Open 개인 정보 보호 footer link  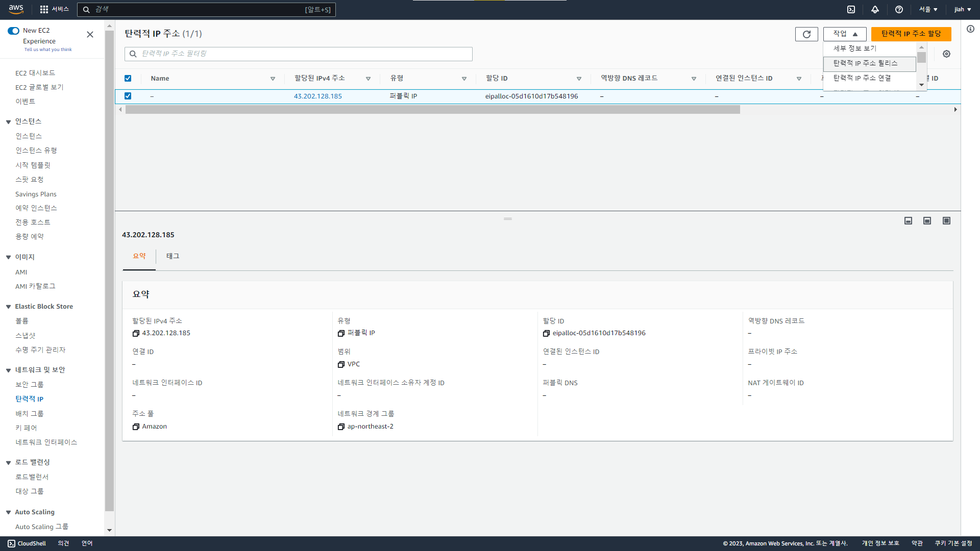coord(880,543)
